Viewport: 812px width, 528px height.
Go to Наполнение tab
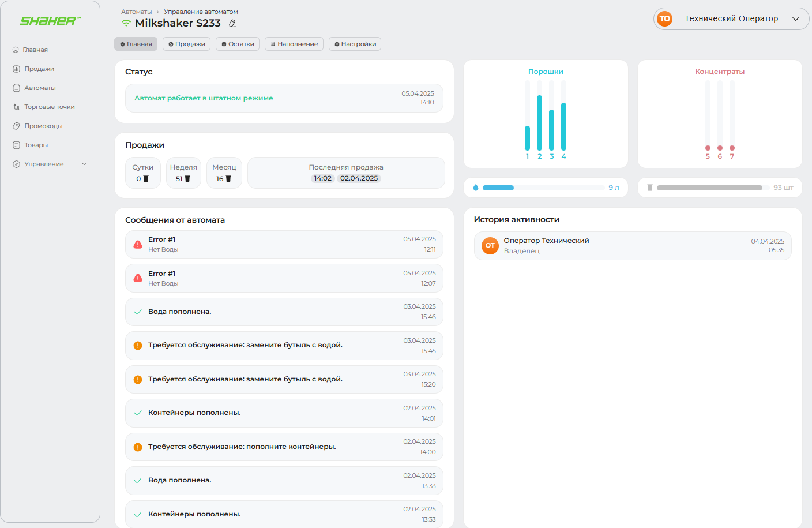[x=294, y=44]
